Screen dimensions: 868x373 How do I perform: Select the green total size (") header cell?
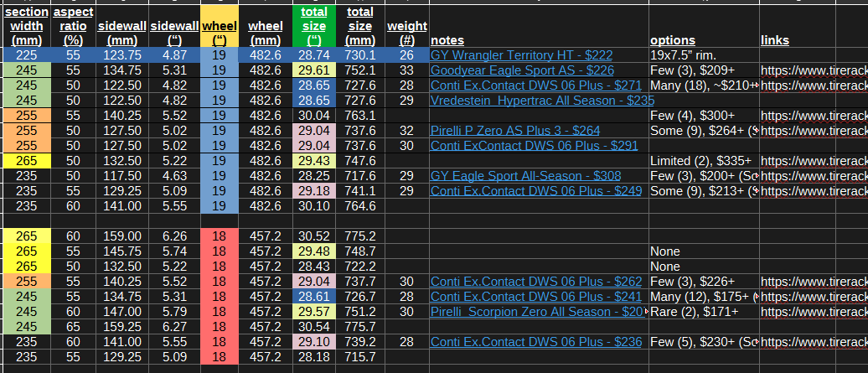314,26
